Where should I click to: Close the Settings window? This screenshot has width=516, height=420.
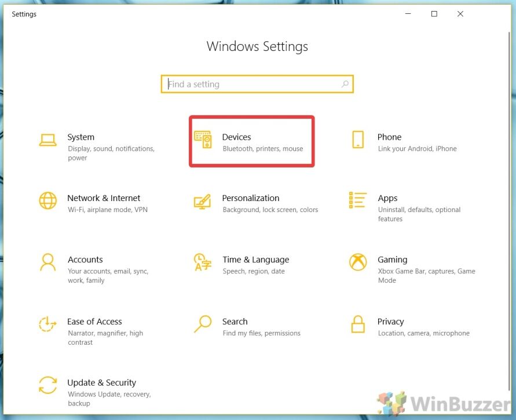[x=460, y=14]
